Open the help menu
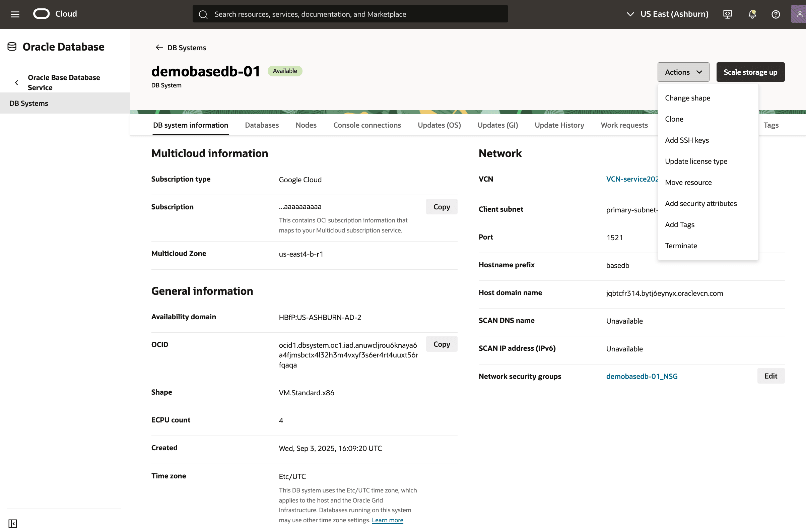 [776, 14]
